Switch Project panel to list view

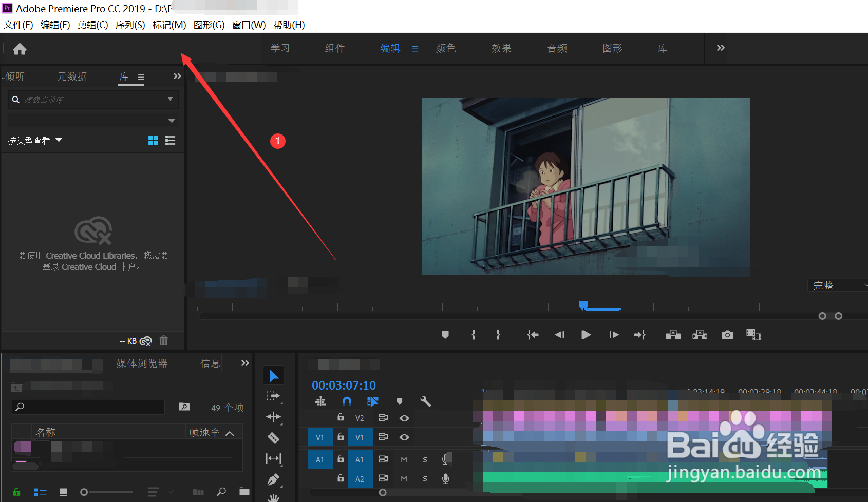coord(40,492)
